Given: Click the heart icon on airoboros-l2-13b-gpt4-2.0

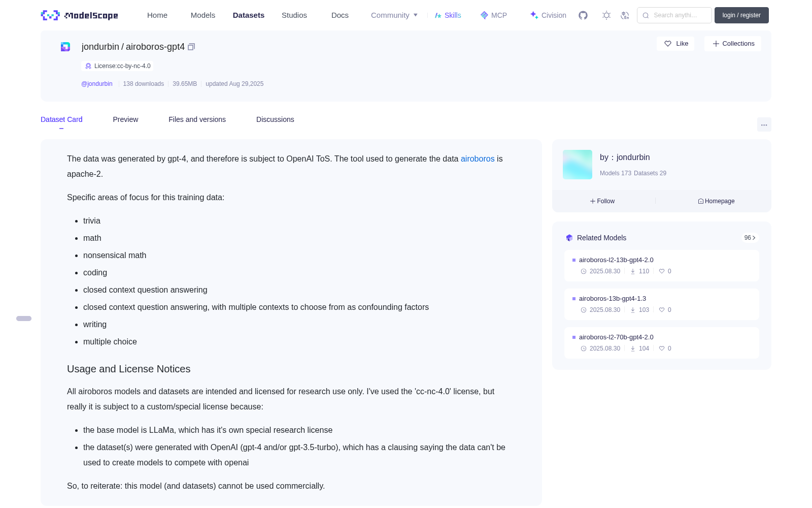Looking at the screenshot, I should pos(662,271).
